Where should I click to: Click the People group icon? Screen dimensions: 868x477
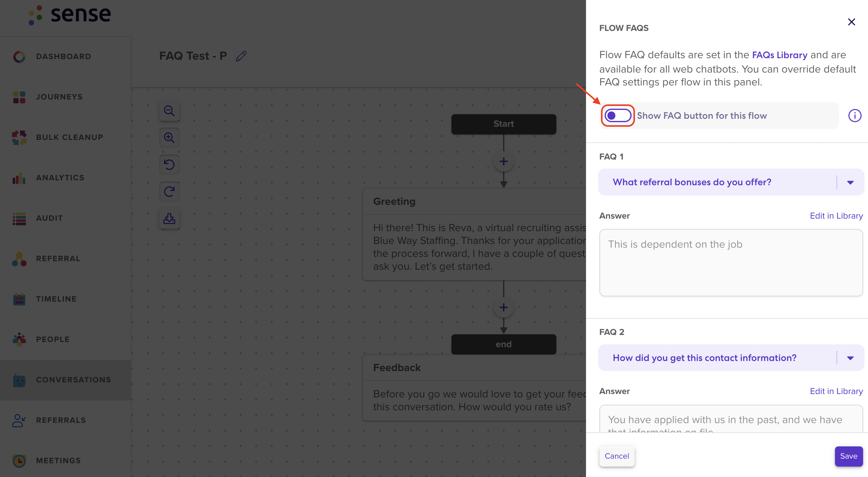coord(19,340)
